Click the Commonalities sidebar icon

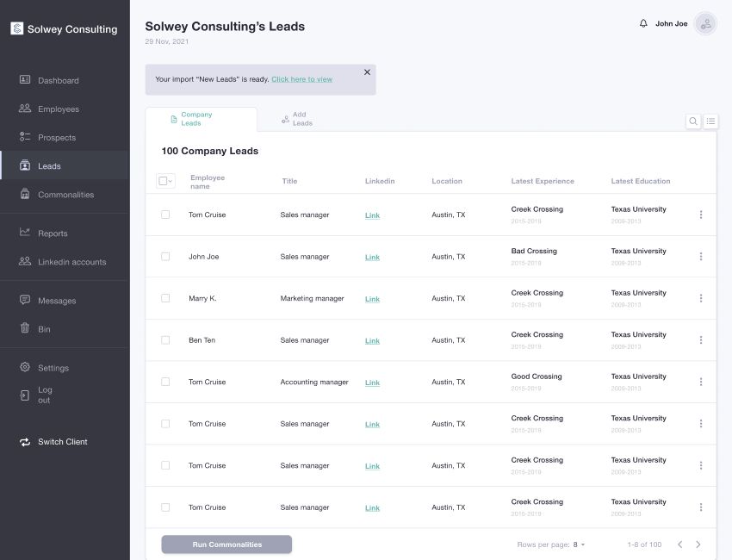click(x=25, y=194)
